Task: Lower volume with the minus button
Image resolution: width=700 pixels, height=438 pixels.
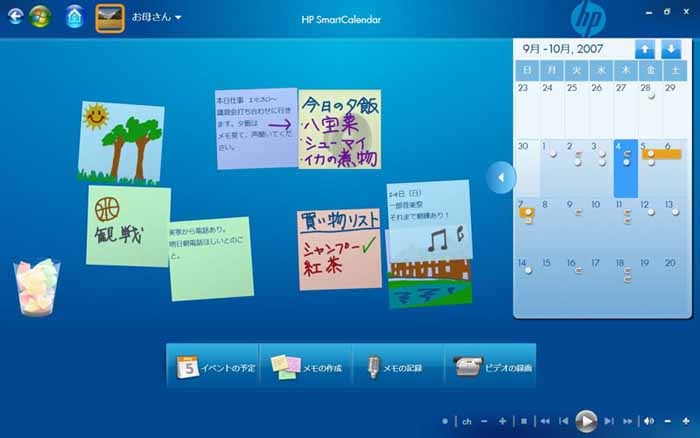Action: 668,421
